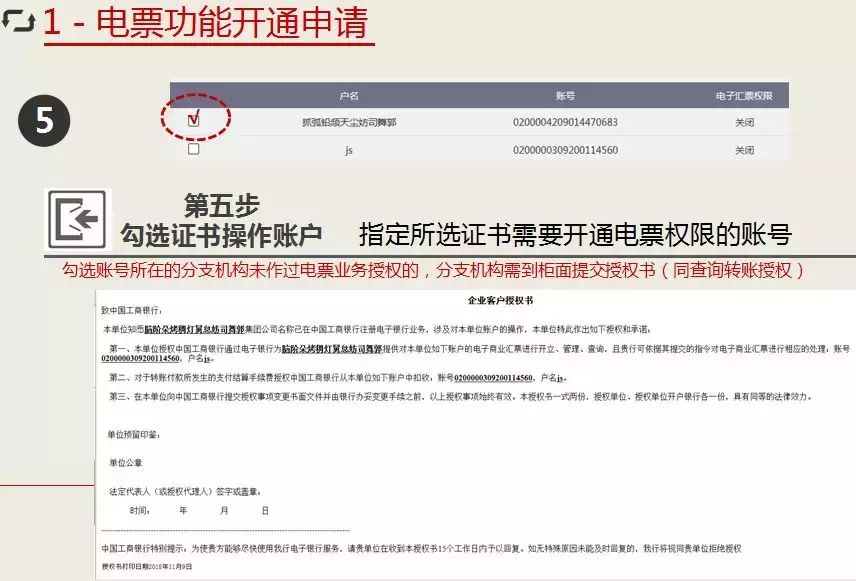Click the sign-in arrow icon beside 第五步
The image size is (856, 581).
[78, 220]
